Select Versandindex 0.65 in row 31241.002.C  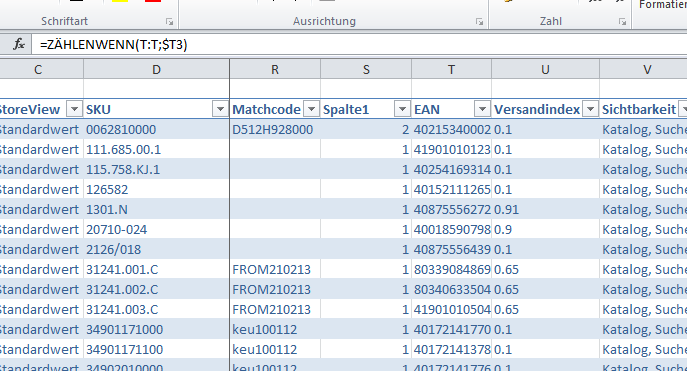[545, 290]
